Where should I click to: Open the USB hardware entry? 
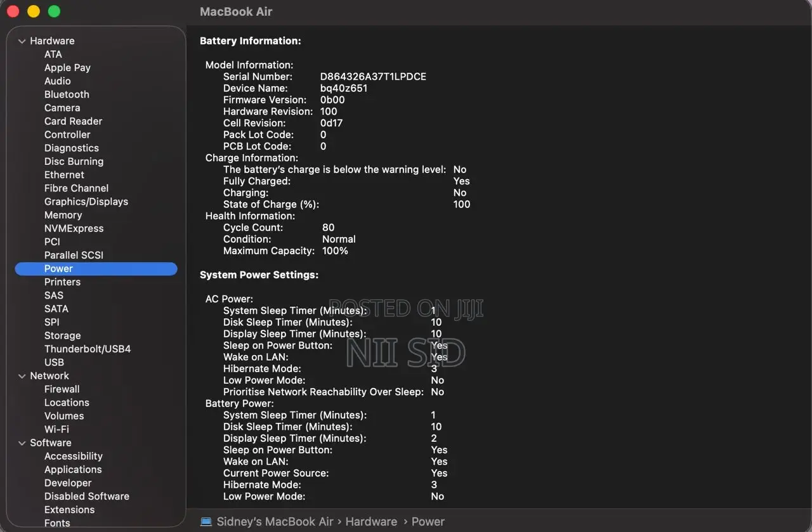pyautogui.click(x=54, y=362)
